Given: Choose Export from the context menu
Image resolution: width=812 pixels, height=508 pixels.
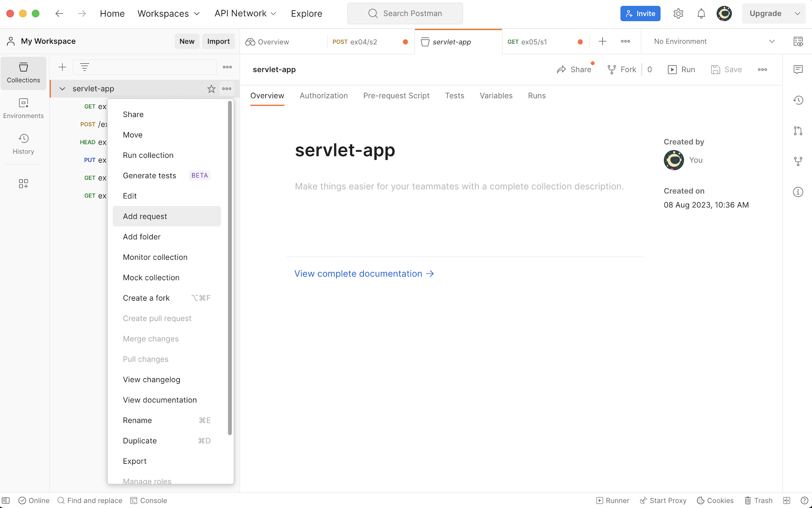Looking at the screenshot, I should (x=167, y=461).
